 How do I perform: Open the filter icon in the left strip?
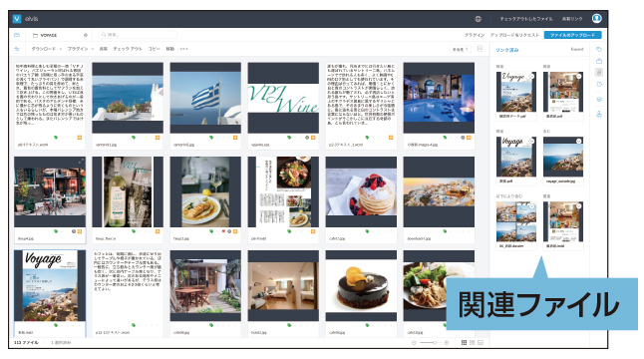tap(17, 49)
